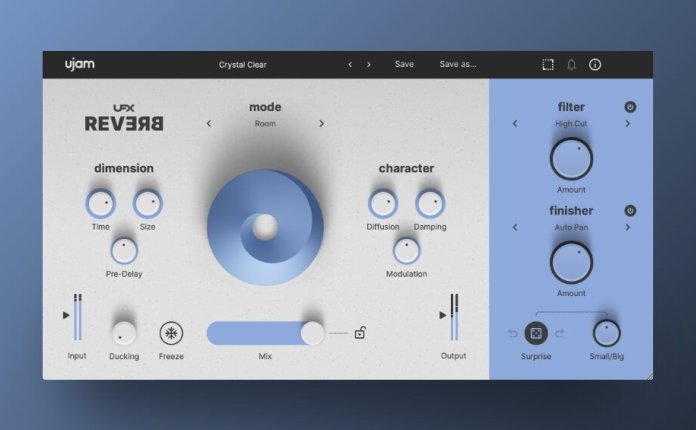Select next finisher type arrow
696x430 pixels.
click(628, 227)
